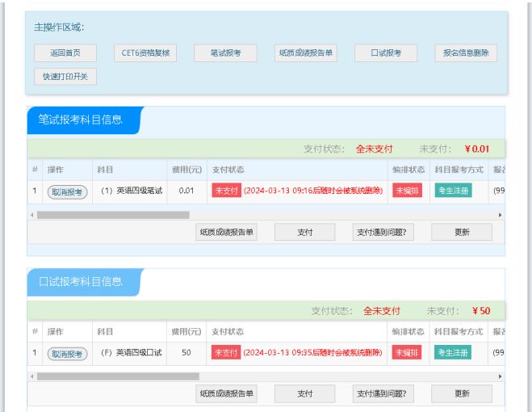
Task: Click the right scroll arrow in the written exam table
Action: (500, 215)
